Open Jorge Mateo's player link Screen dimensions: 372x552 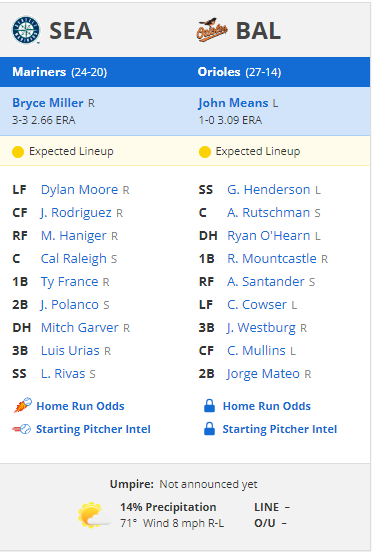pos(263,374)
